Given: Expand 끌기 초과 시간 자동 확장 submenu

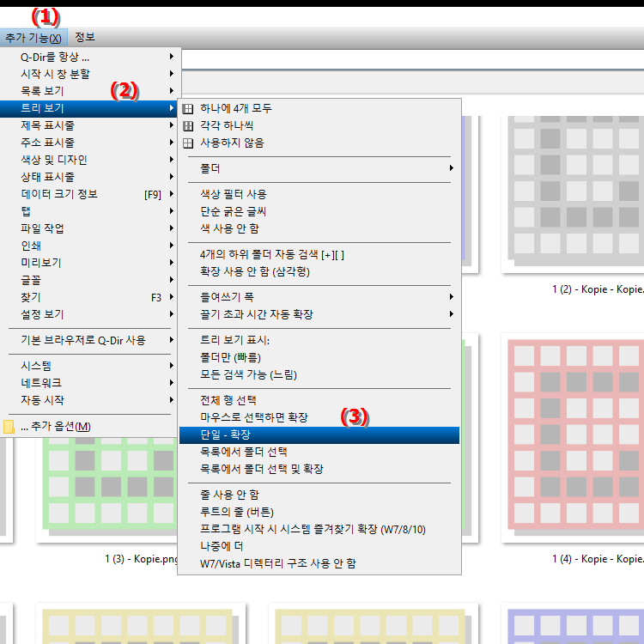Looking at the screenshot, I should tap(319, 314).
